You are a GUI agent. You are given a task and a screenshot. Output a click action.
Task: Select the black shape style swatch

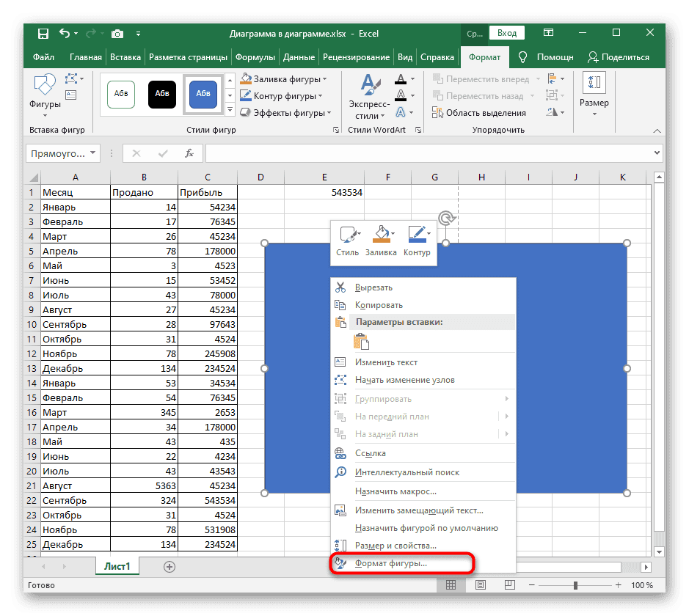point(162,94)
